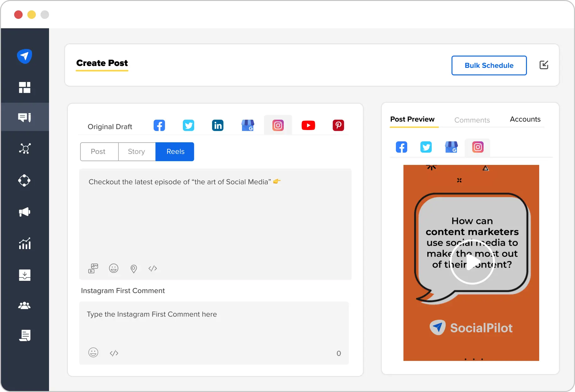Select the Post option in composer
The width and height of the screenshot is (575, 392).
(x=99, y=151)
